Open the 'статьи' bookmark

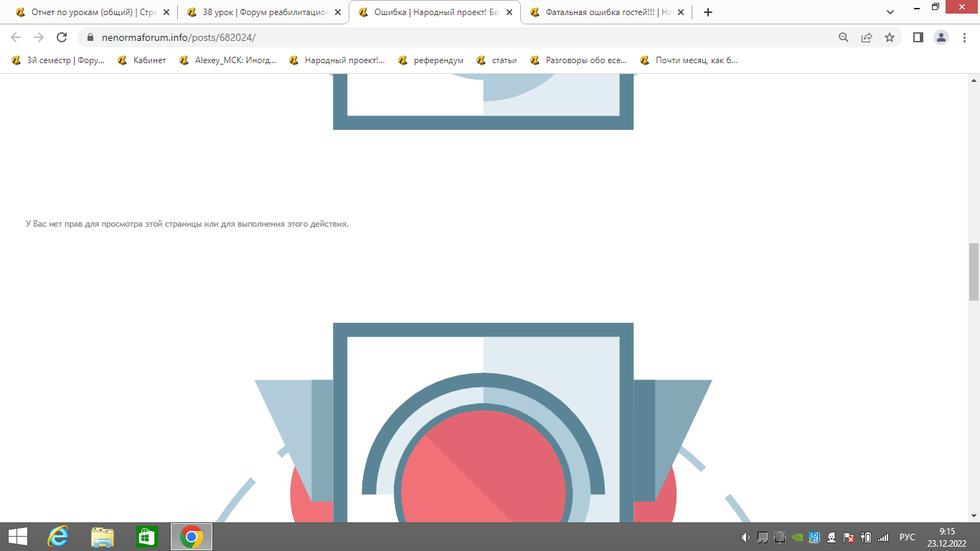(496, 60)
